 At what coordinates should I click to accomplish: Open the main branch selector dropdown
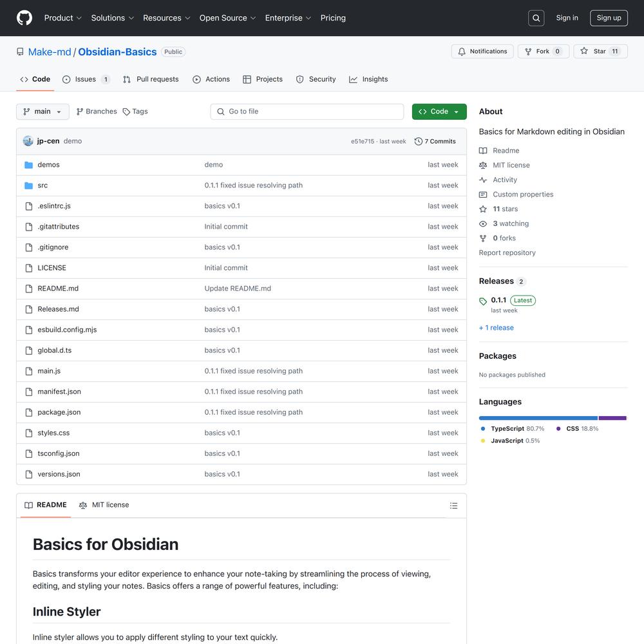click(x=43, y=111)
